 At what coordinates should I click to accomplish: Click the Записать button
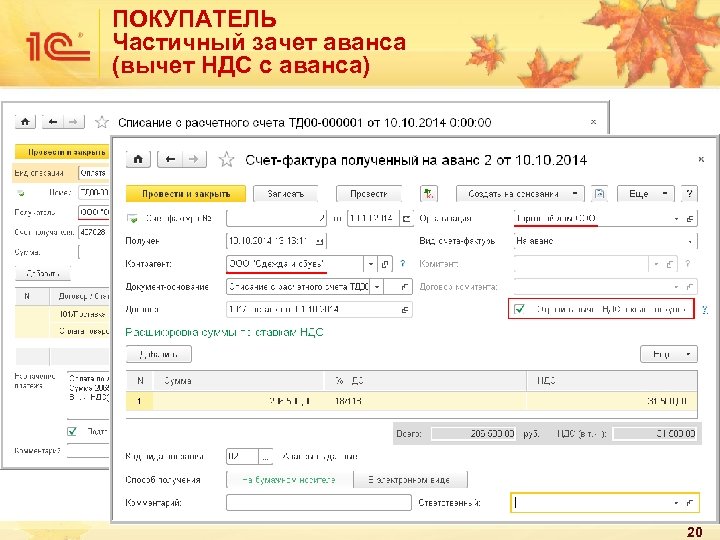286,194
